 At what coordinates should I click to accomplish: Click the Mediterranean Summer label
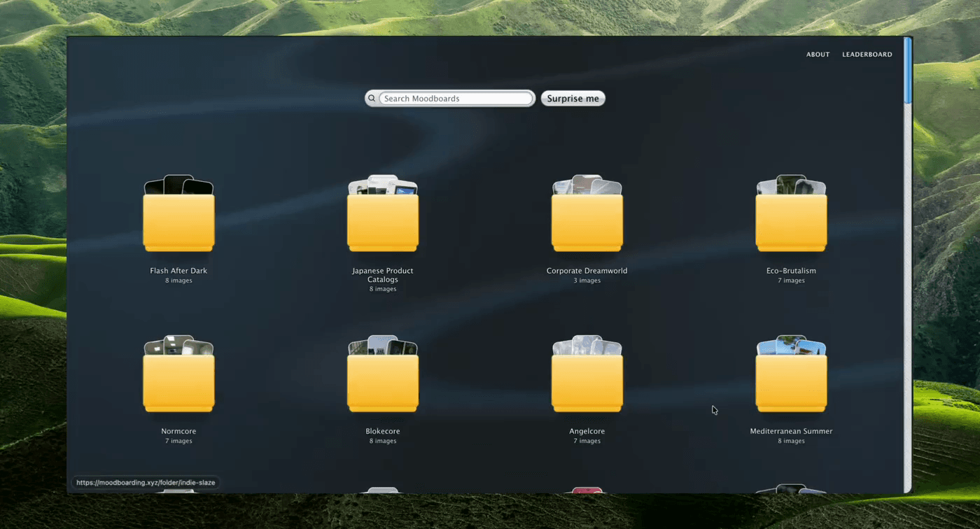click(791, 431)
